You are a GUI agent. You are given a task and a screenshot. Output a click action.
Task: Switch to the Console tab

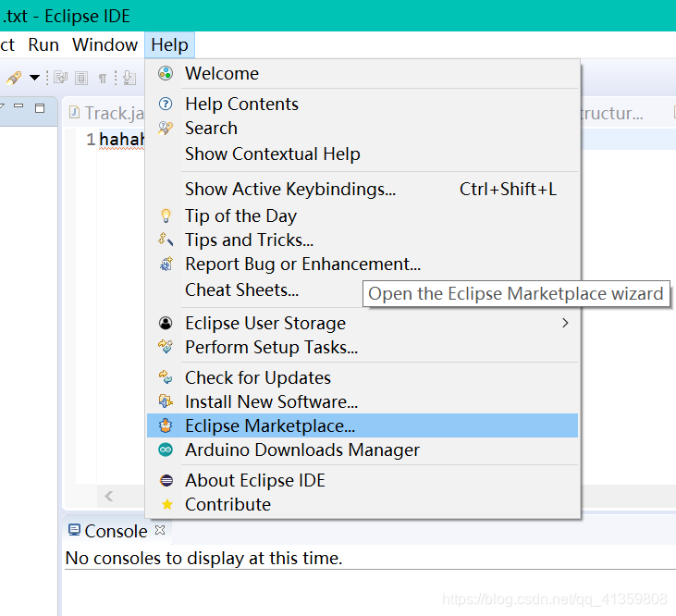tap(116, 531)
